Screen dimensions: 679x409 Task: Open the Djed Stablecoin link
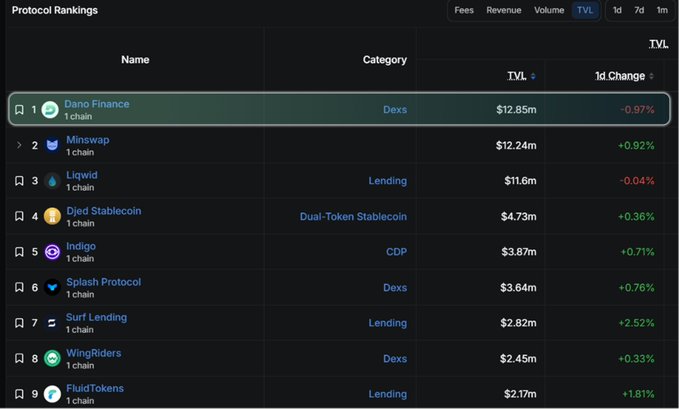(103, 211)
